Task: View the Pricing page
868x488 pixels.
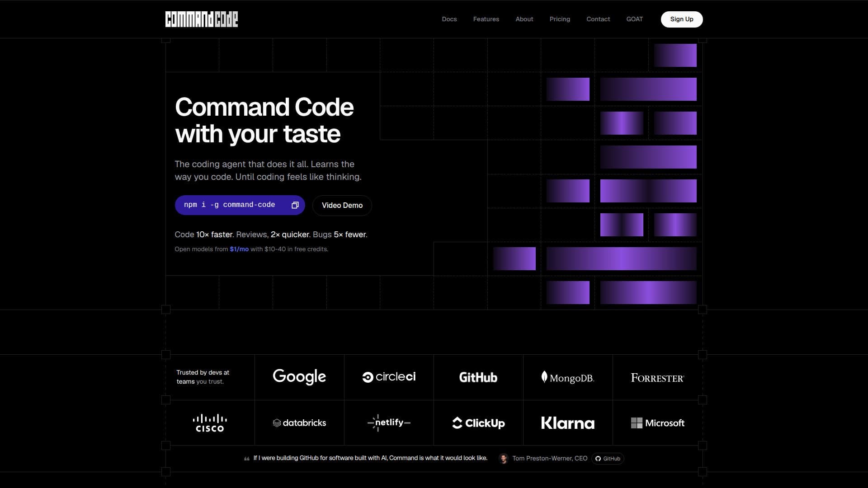Action: tap(560, 19)
